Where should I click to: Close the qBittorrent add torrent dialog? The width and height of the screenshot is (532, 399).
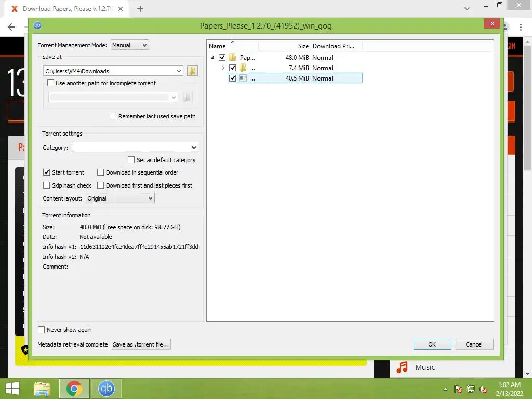point(493,23)
